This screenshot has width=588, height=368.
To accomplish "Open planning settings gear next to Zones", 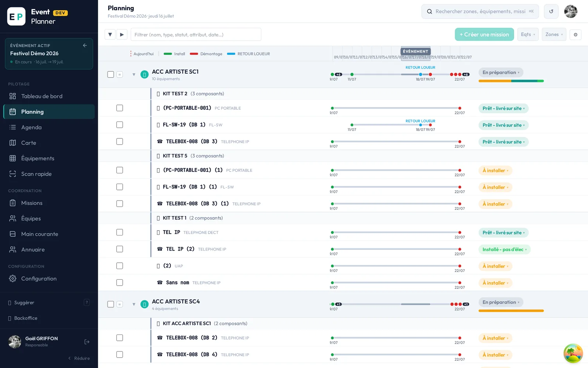I will [x=576, y=35].
